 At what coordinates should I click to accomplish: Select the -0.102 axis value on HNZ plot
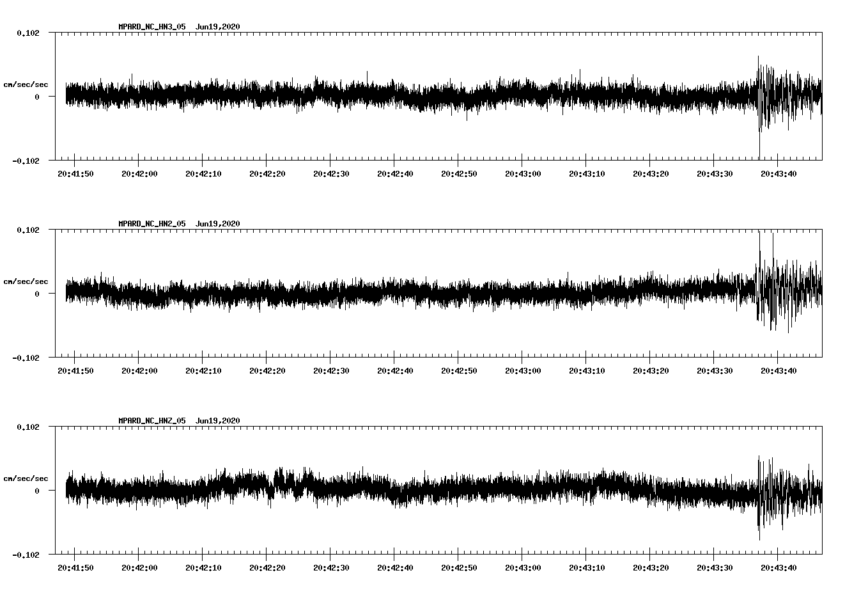26,555
